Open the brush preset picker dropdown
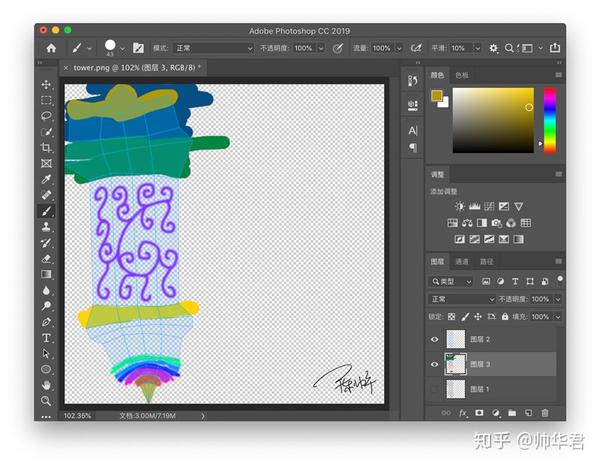The height and width of the screenshot is (466, 600). (122, 49)
